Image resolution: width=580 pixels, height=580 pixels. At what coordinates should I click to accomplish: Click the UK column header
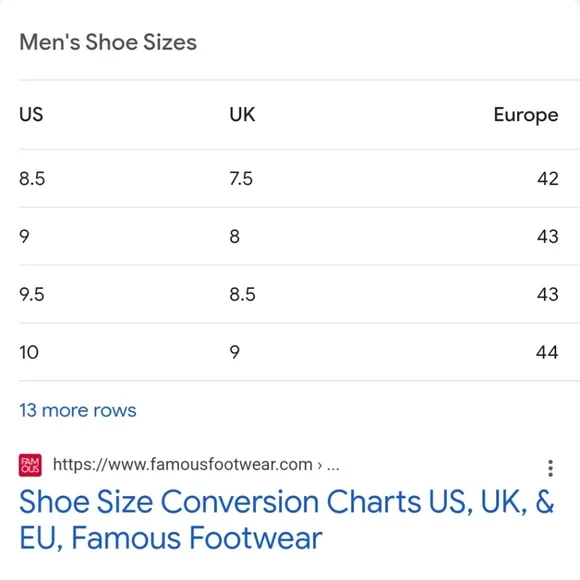coord(242,114)
